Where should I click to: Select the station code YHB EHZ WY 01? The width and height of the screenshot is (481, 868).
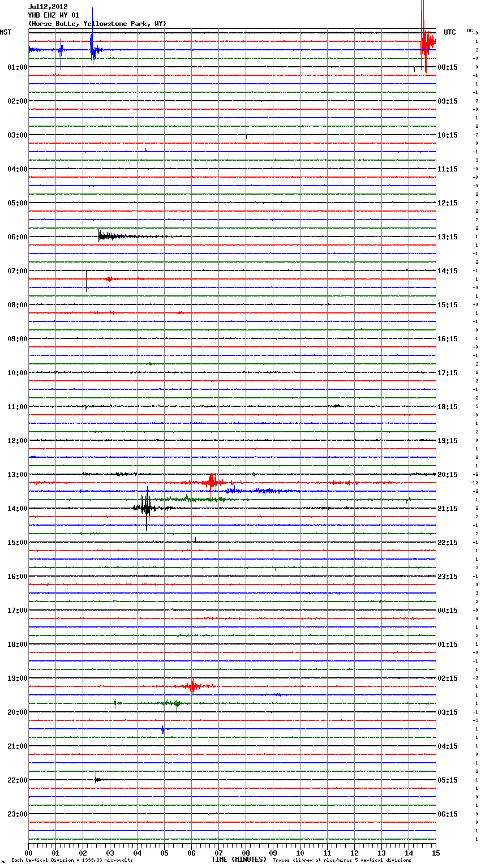click(54, 15)
